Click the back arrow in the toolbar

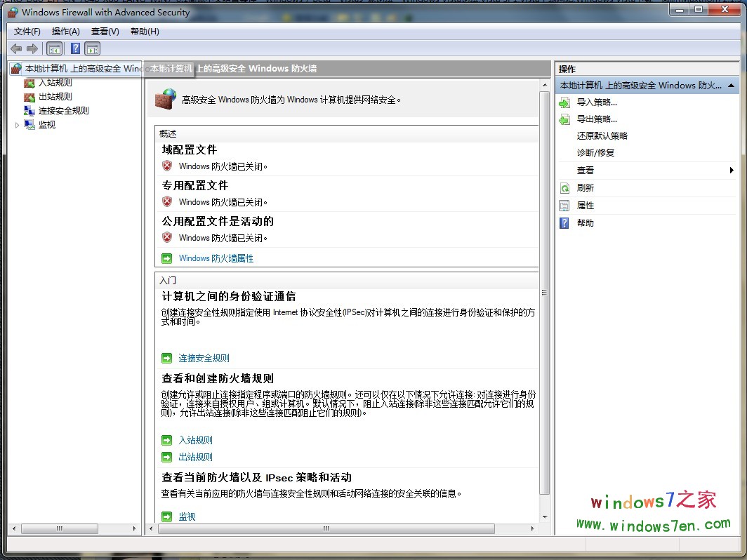16,48
